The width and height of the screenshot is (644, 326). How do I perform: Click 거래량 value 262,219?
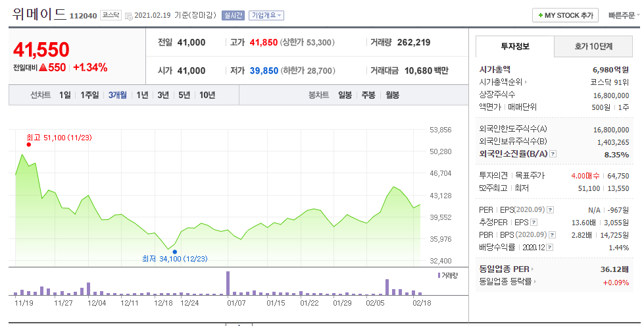pos(414,42)
